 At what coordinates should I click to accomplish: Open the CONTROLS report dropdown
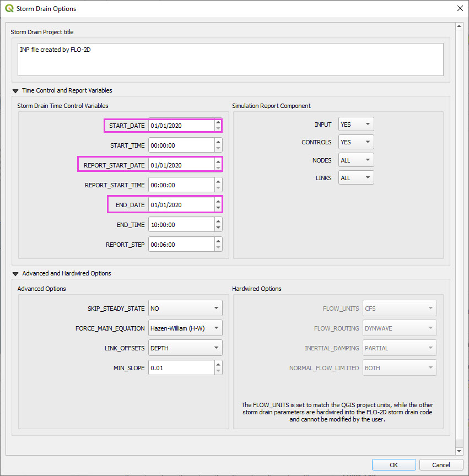[x=356, y=142]
